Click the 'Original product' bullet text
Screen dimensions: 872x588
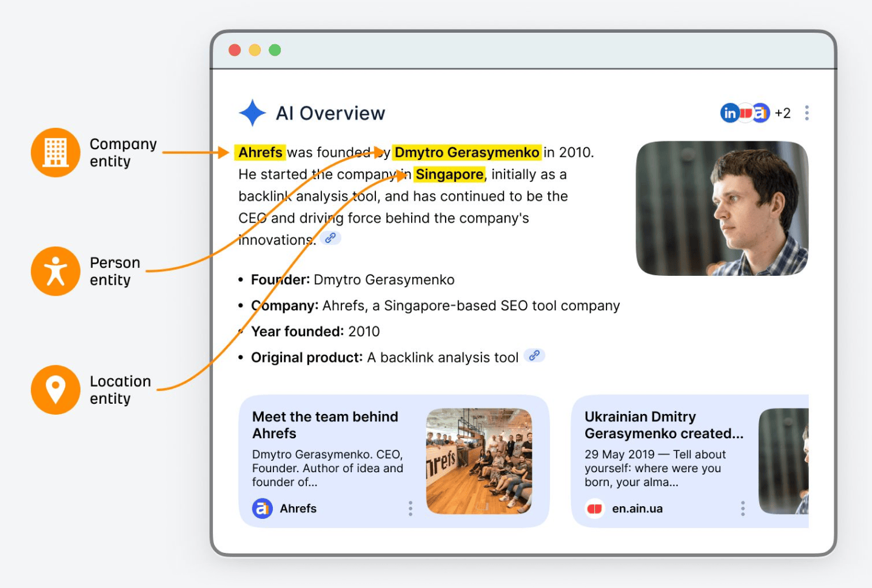point(384,358)
